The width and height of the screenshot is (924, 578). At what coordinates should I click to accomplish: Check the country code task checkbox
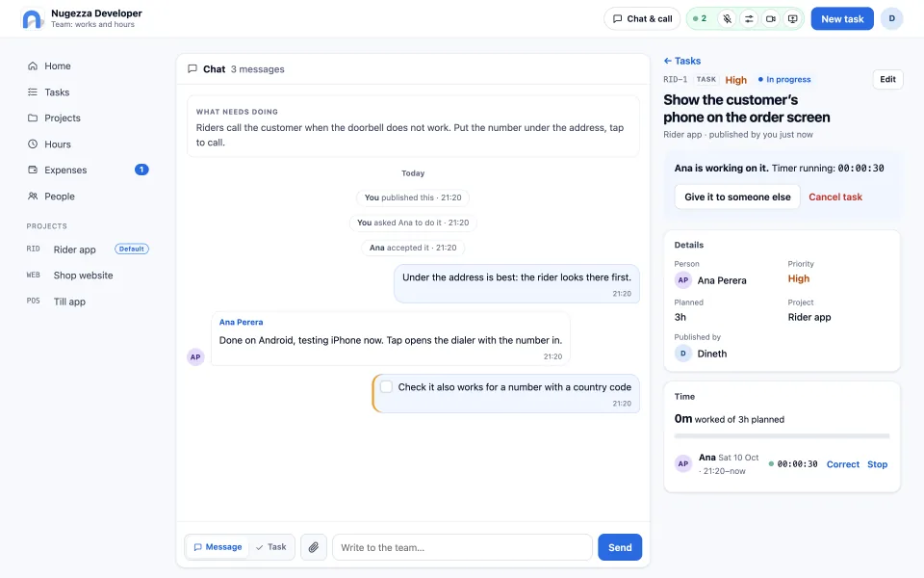386,387
